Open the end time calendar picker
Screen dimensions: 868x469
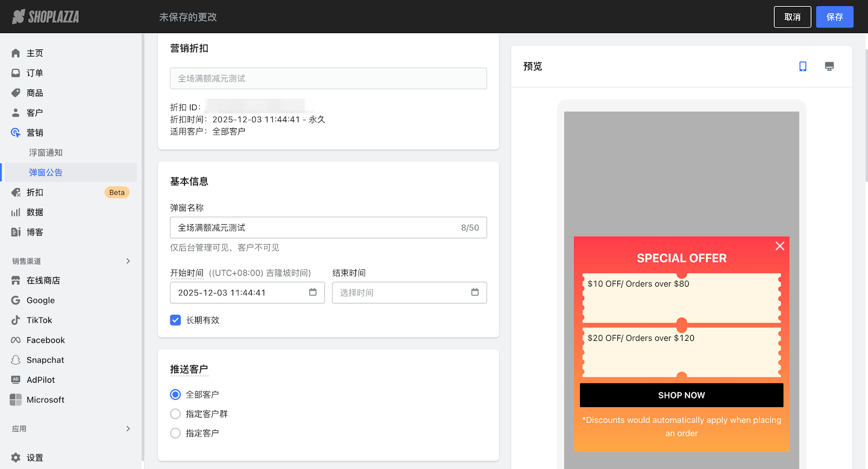tap(475, 292)
